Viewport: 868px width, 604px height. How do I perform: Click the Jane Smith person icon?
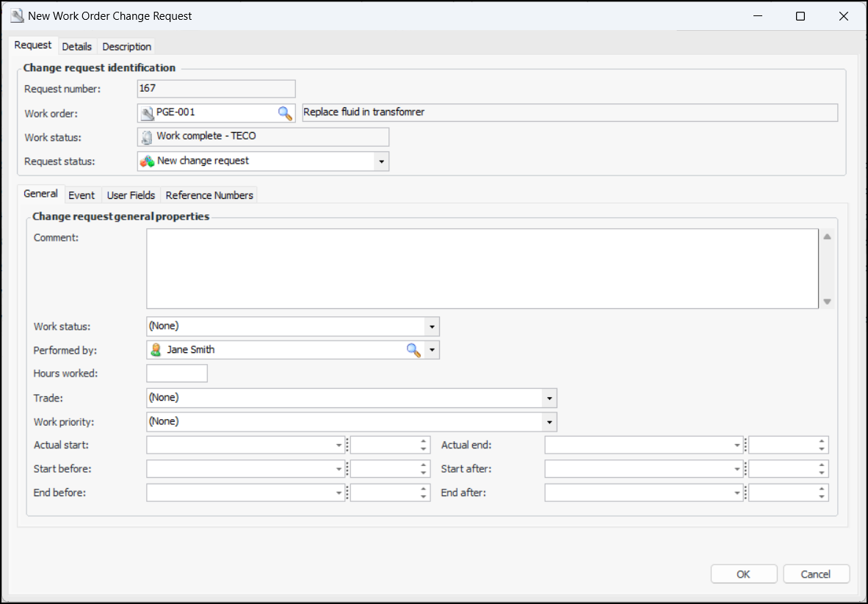click(156, 350)
